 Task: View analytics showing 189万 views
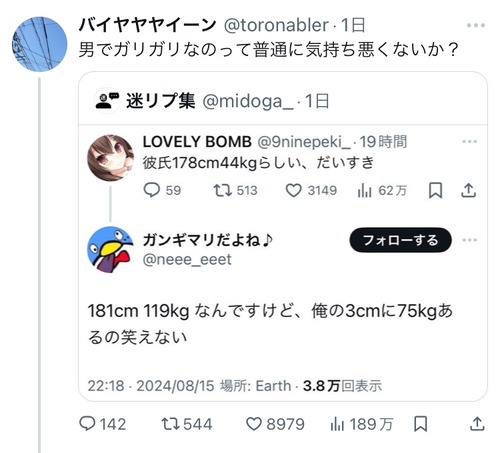point(337,424)
